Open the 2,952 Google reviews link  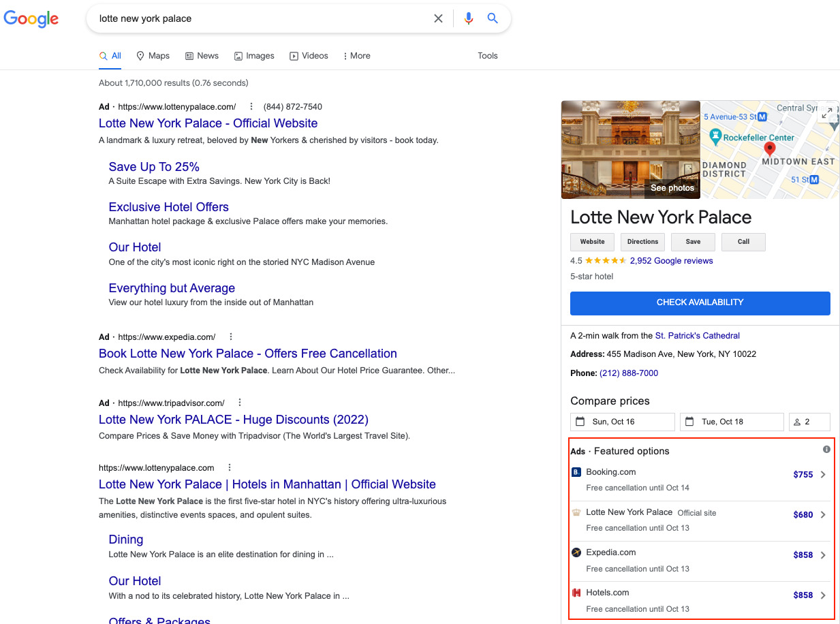tap(671, 261)
